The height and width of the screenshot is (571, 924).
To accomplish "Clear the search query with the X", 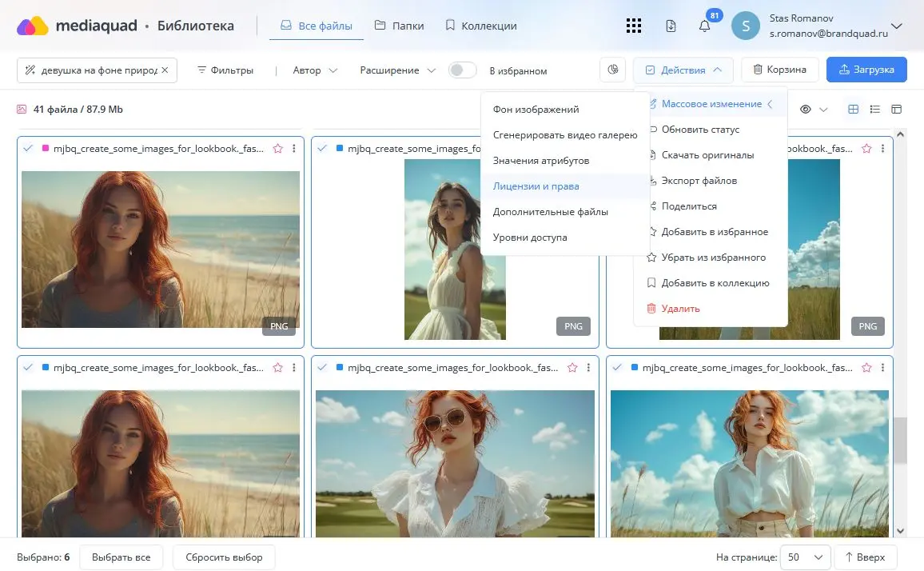I will [165, 70].
